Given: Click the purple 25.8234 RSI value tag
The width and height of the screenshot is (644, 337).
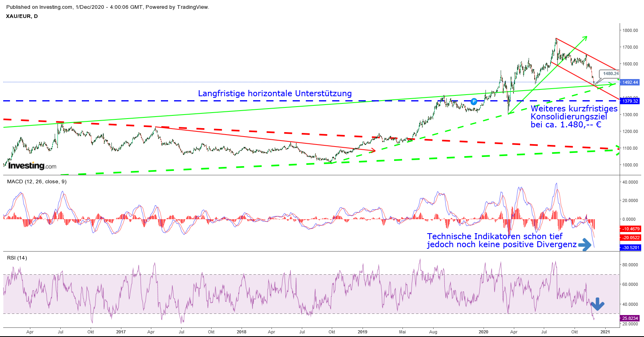Looking at the screenshot, I should (x=630, y=318).
